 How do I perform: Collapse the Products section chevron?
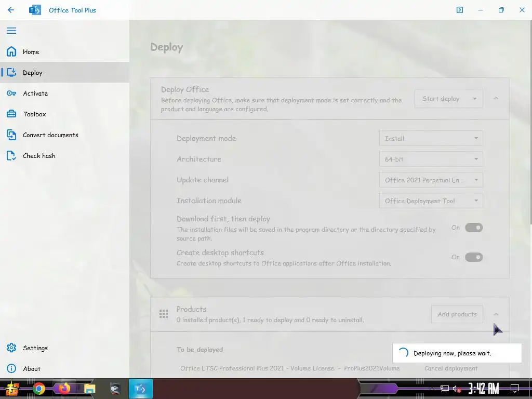point(496,314)
